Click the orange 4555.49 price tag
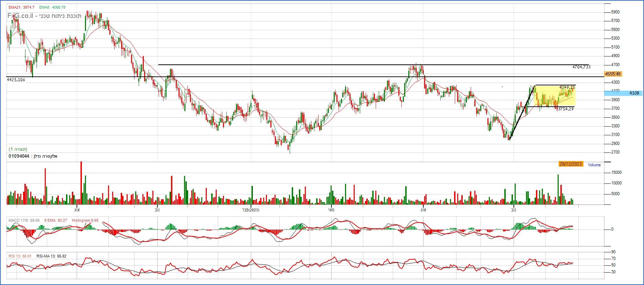Image resolution: width=644 pixels, height=285 pixels. coord(613,74)
